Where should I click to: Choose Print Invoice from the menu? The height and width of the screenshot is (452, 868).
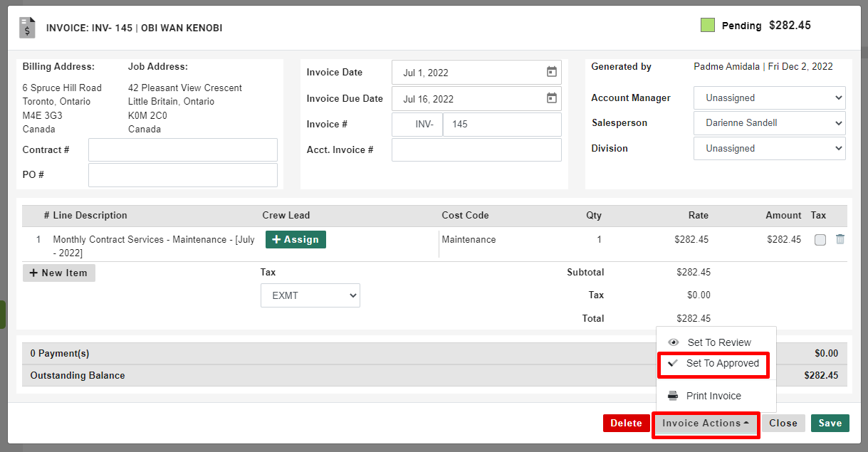[716, 396]
